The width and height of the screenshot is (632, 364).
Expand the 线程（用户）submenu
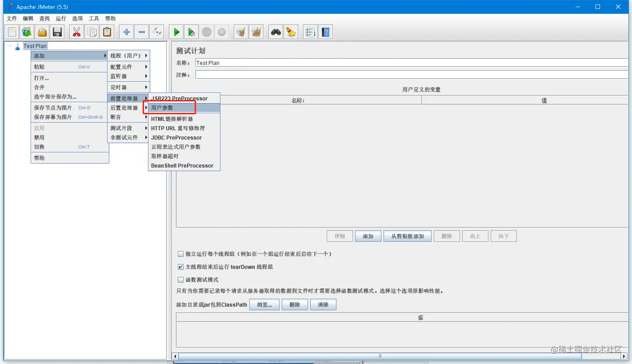128,56
